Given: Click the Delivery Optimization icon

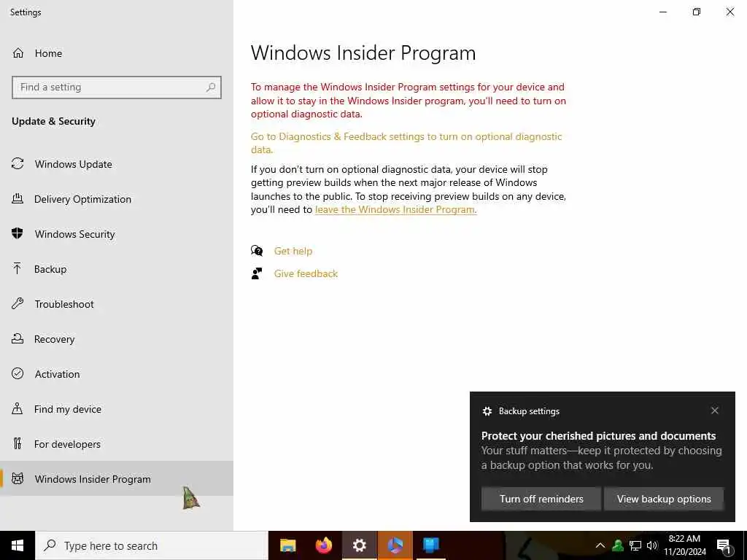Looking at the screenshot, I should pos(18,199).
